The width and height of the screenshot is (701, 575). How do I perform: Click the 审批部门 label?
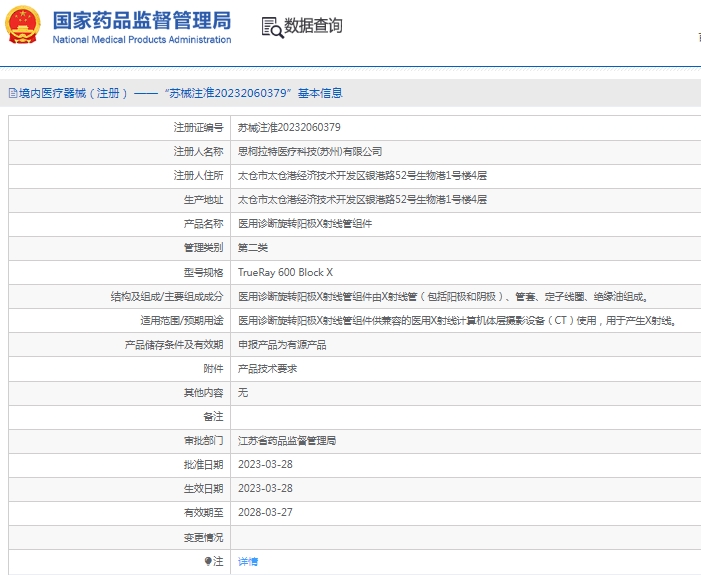pos(203,441)
